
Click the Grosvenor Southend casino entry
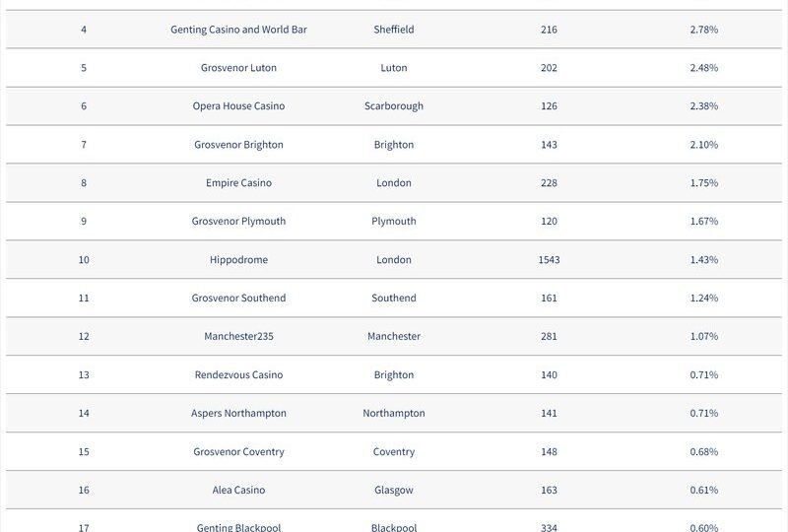pos(238,298)
